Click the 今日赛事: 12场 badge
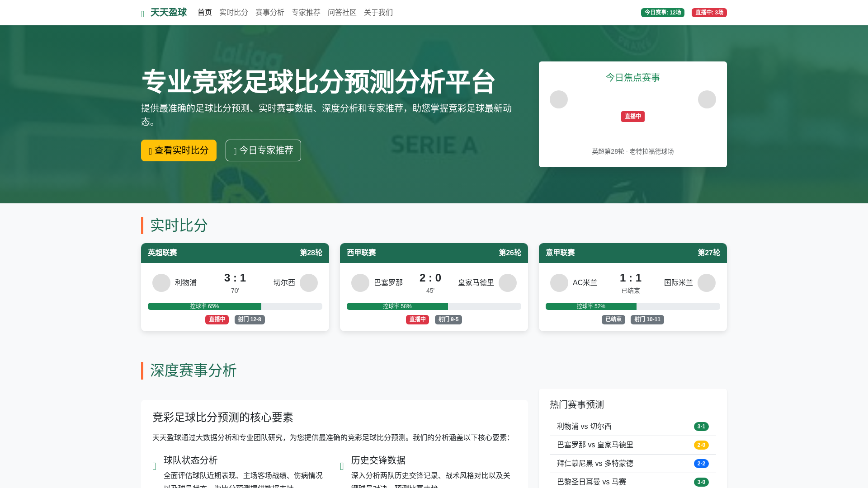868x488 pixels. point(663,13)
